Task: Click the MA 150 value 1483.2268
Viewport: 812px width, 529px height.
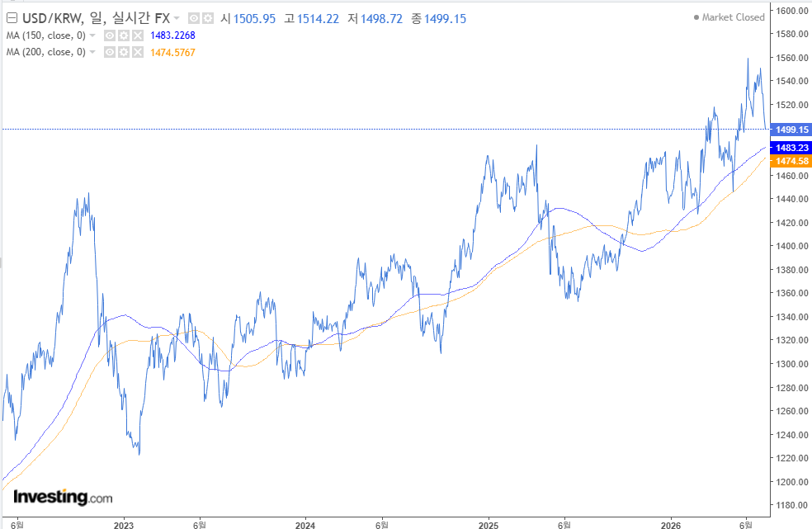Action: 172,35
